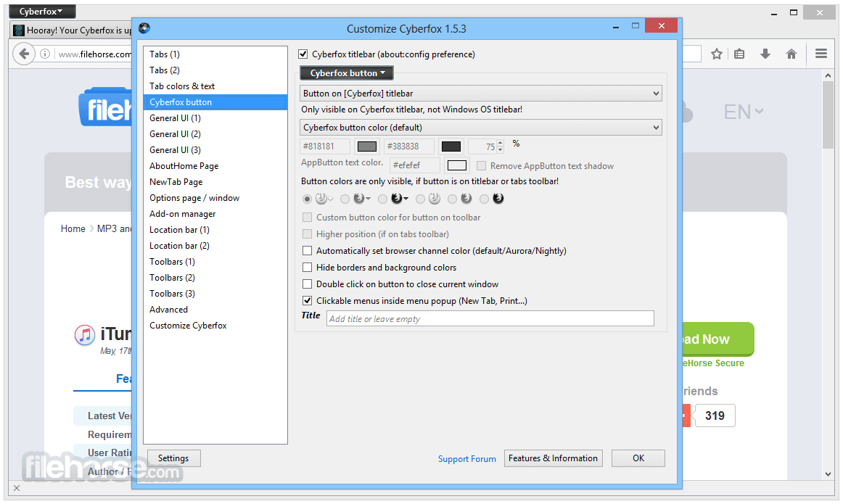Viewport: 843px width, 504px height.
Task: Open General UI (2) category
Action: pos(215,134)
